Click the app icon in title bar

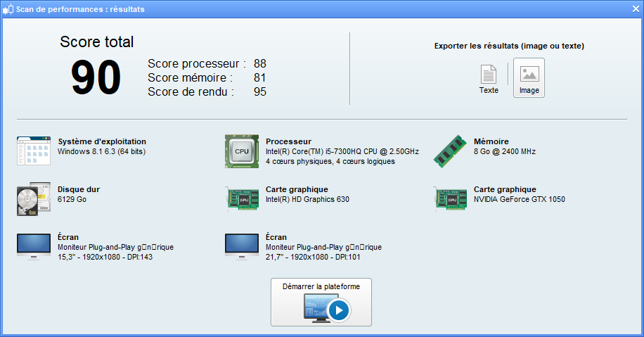pos(8,9)
